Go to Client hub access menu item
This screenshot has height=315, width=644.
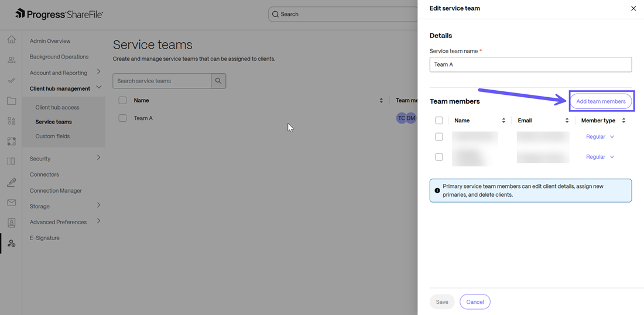[57, 107]
